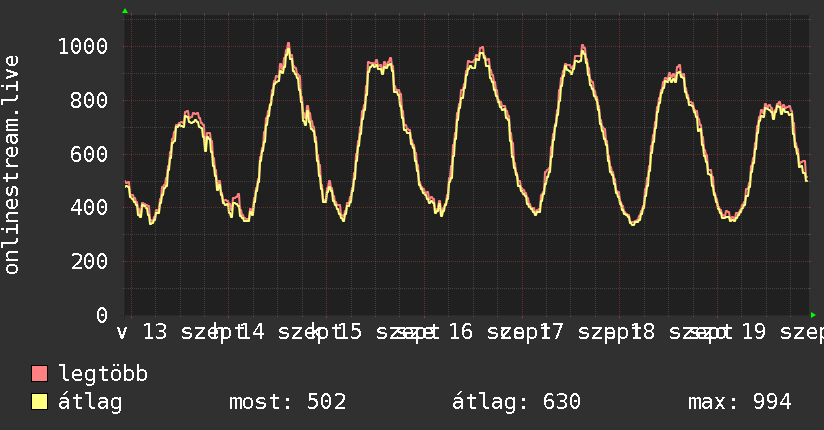Image resolution: width=824 pixels, height=430 pixels.
Task: Click the legtöbb legend label
Action: click(103, 374)
